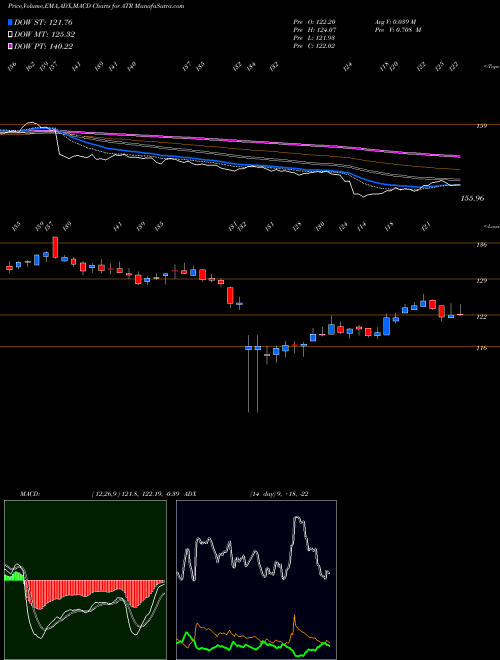Click the 'MACD:' panel heading

tap(29, 494)
